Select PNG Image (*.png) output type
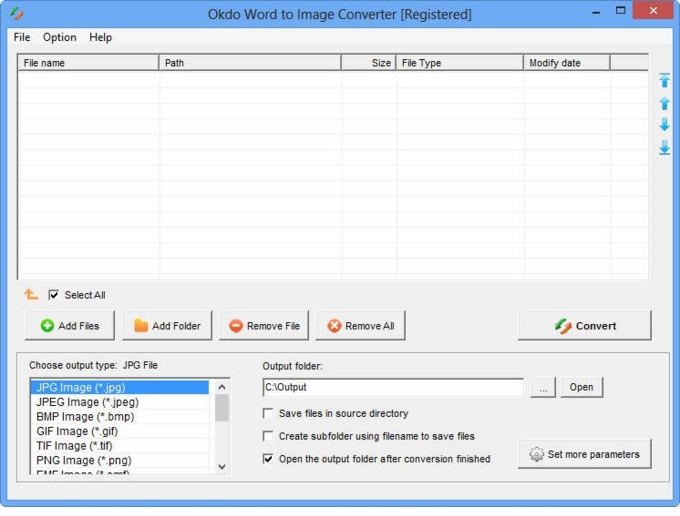The height and width of the screenshot is (516, 680). pyautogui.click(x=120, y=460)
